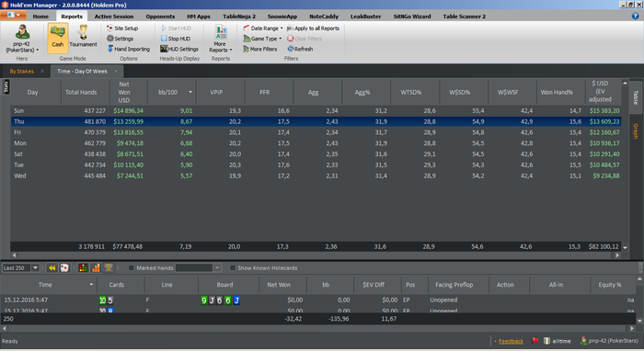This screenshot has width=644, height=351.
Task: Switch to the Opponents ribbon tab
Action: pos(160,17)
